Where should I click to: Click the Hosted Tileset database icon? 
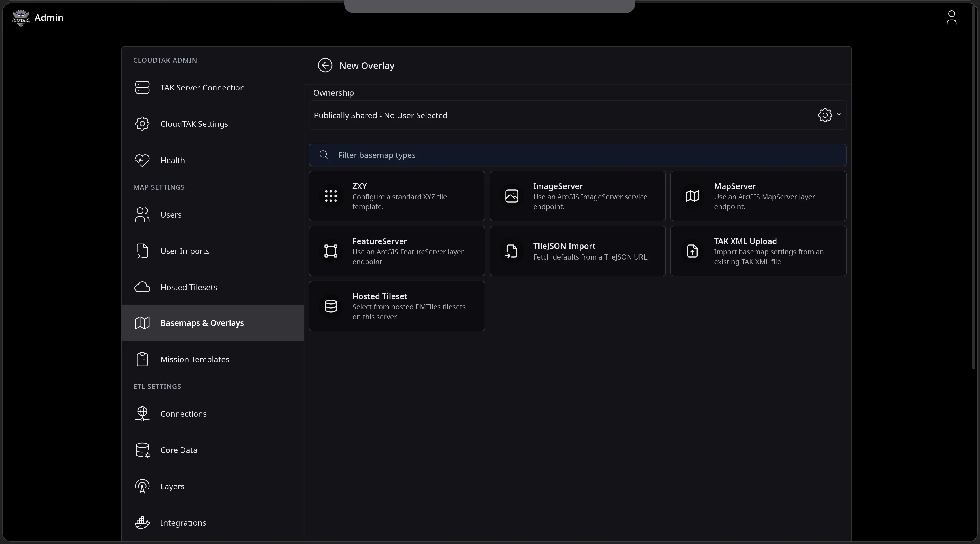(x=331, y=306)
